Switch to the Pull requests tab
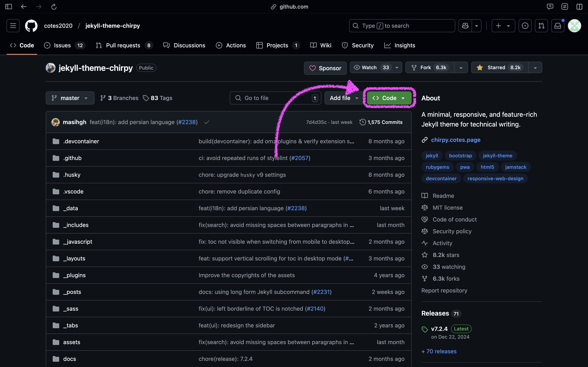 (x=124, y=45)
